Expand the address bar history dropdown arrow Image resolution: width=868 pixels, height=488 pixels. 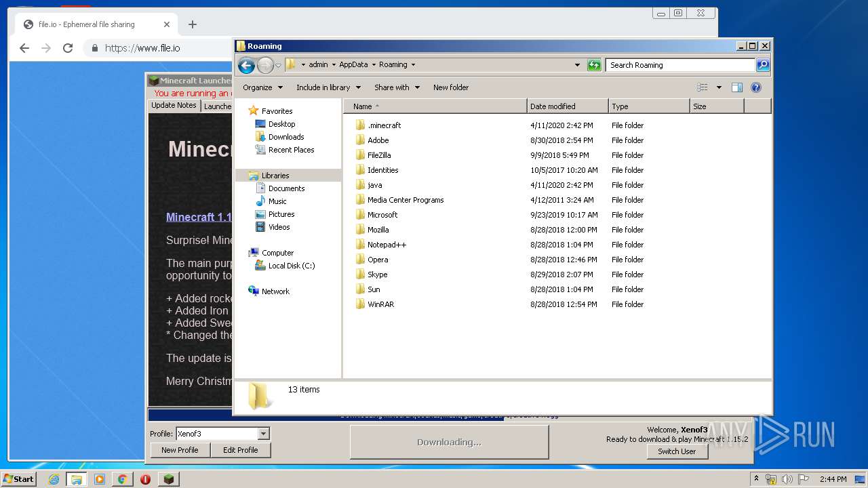[577, 65]
